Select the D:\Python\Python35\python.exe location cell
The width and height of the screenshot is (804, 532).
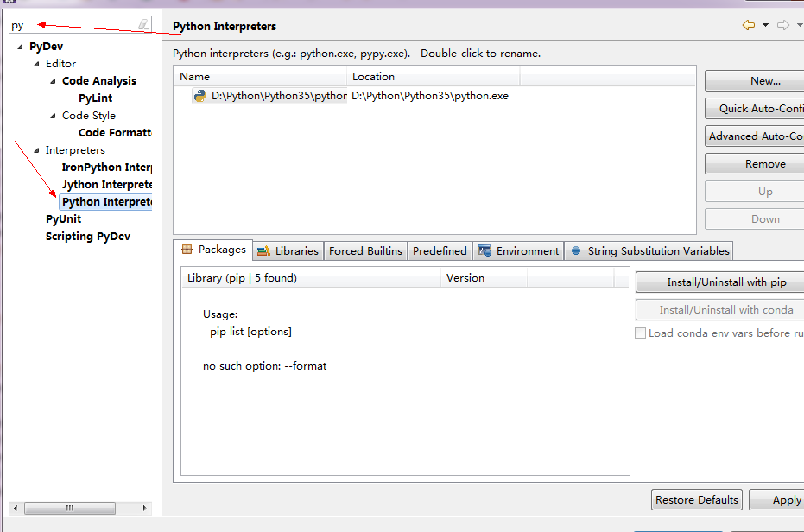tap(430, 96)
